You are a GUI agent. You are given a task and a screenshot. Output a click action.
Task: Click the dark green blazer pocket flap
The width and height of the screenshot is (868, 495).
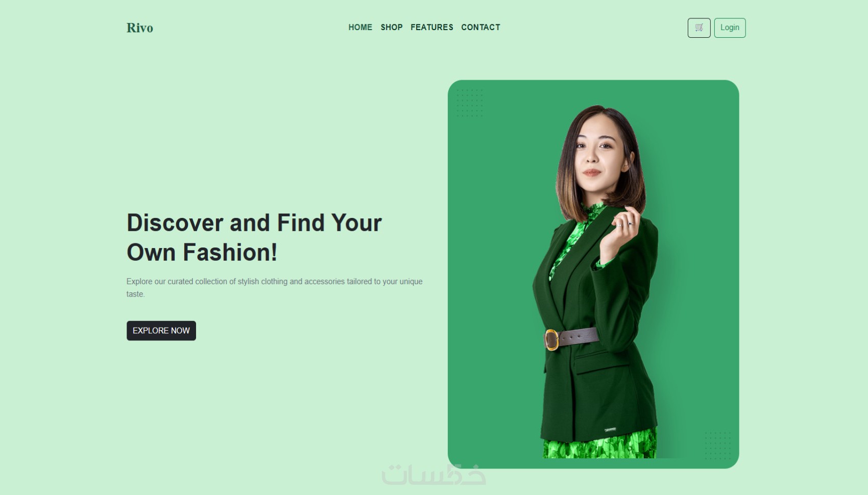point(601,360)
